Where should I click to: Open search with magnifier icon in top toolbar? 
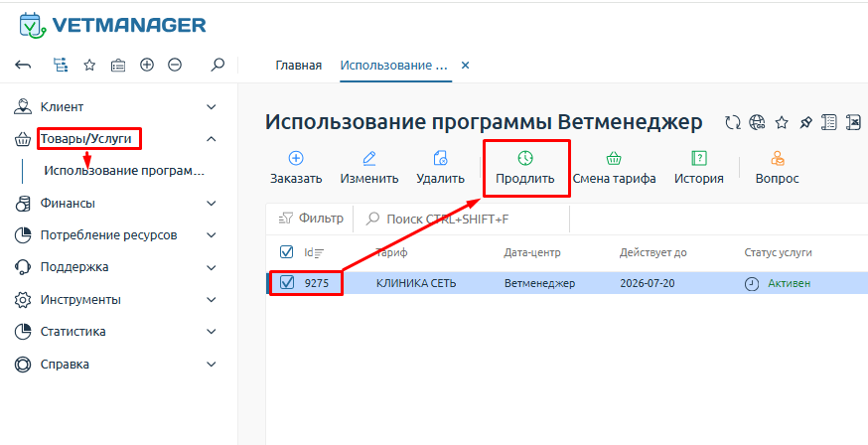pyautogui.click(x=217, y=66)
